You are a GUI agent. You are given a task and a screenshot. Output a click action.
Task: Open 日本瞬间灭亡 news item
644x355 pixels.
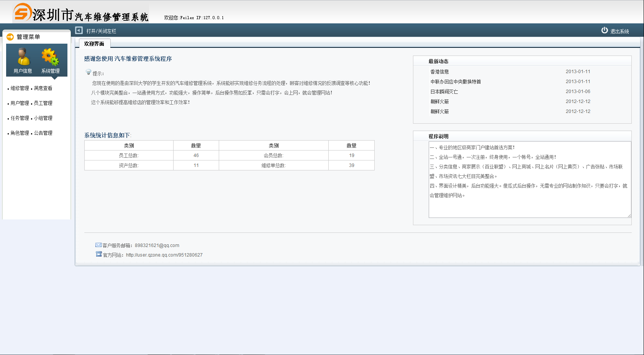[444, 92]
